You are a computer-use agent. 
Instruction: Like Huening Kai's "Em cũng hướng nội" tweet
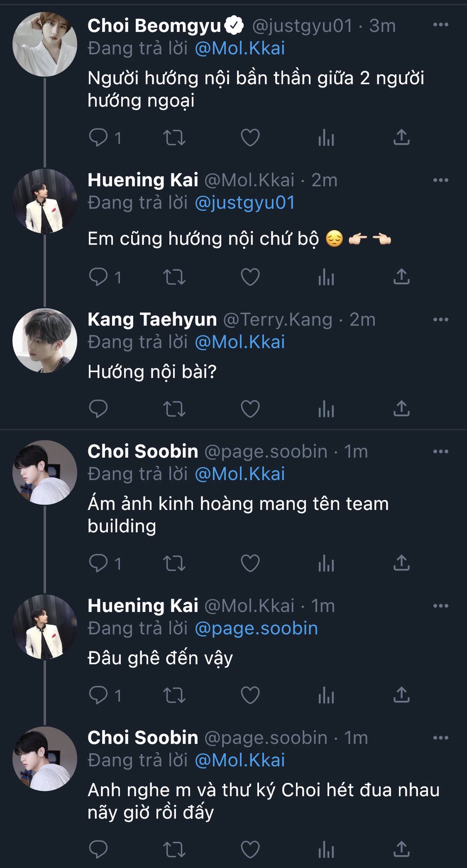pos(250,277)
